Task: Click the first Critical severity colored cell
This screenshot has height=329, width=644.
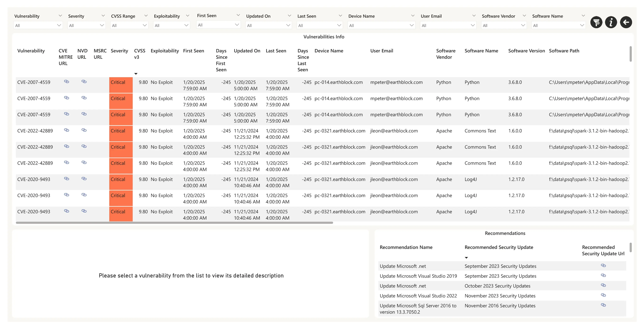Action: pos(121,85)
